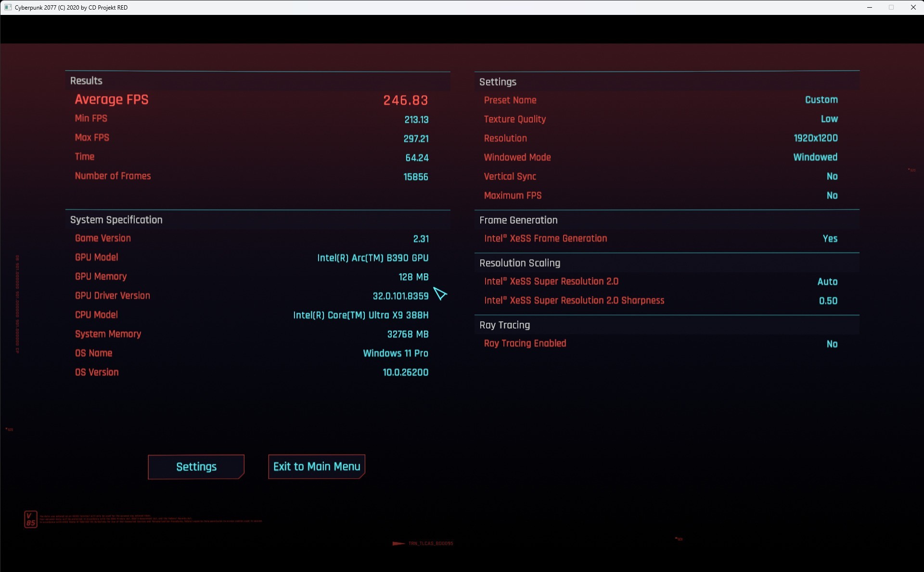
Task: Click the Vertical Sync No value
Action: pyautogui.click(x=832, y=177)
